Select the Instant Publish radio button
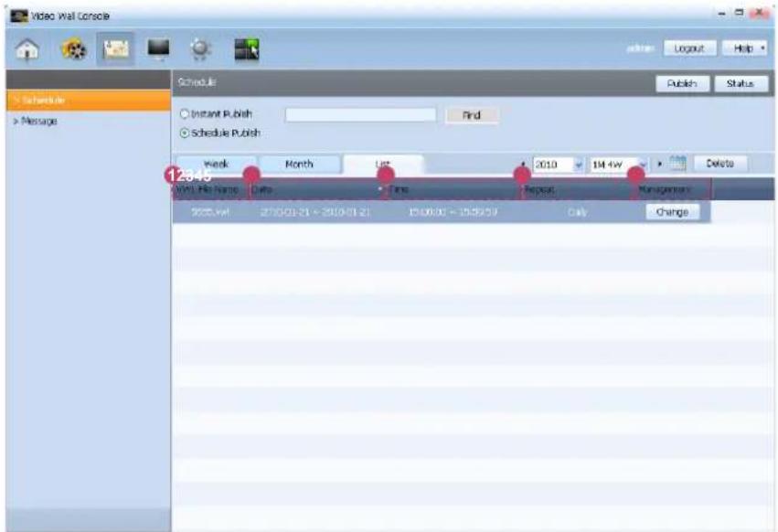Image resolution: width=778 pixels, height=532 pixels. (185, 114)
